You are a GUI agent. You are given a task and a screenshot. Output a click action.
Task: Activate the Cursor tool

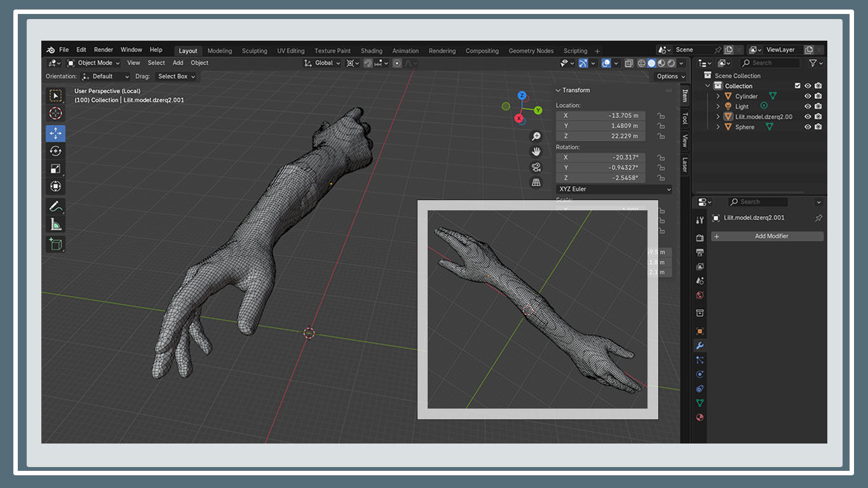[x=55, y=114]
